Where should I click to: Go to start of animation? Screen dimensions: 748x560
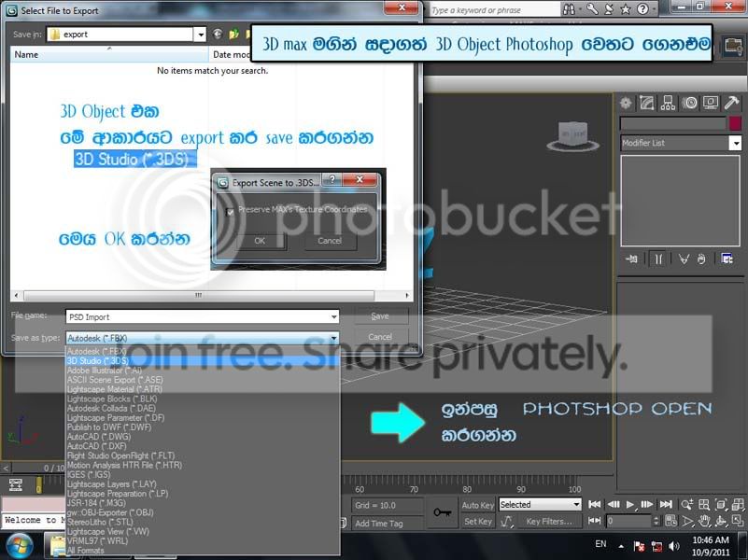[595, 504]
